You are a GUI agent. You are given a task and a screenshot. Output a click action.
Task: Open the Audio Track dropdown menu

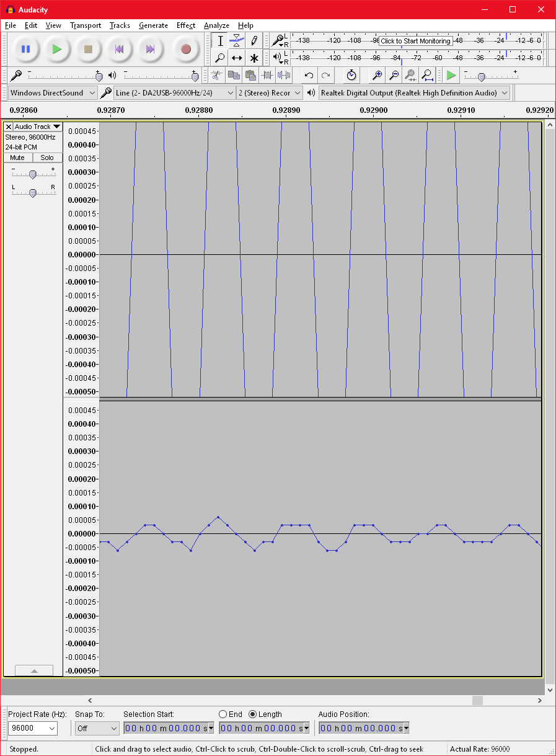38,127
